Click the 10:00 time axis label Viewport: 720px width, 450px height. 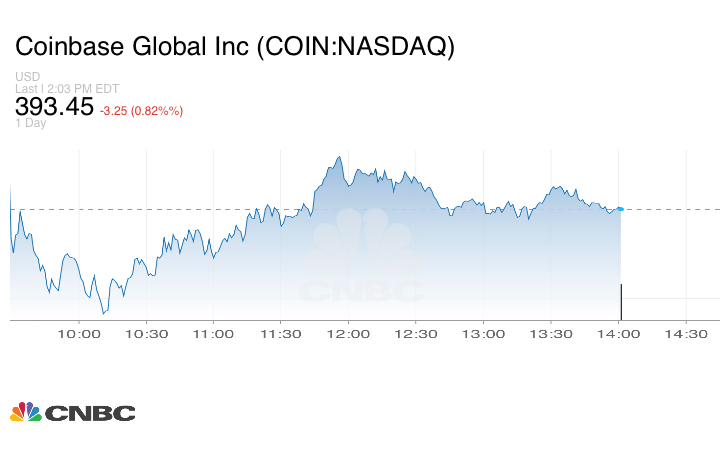click(x=79, y=334)
